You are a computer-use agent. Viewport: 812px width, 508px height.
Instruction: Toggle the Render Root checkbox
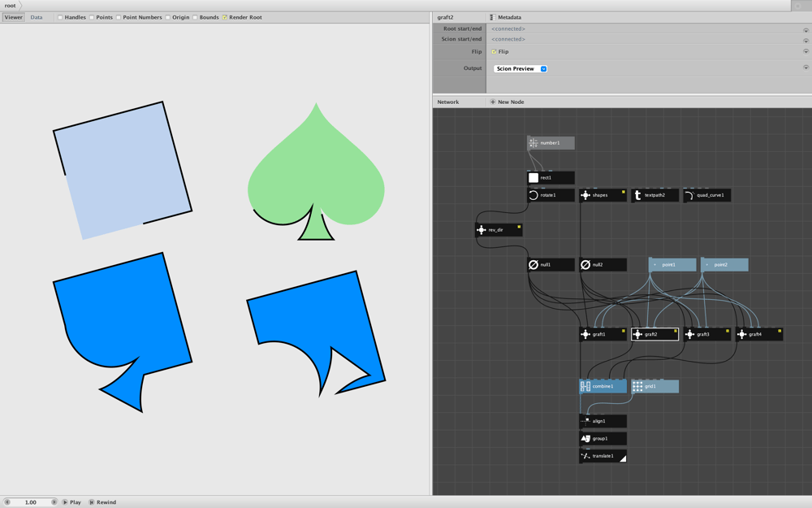point(225,18)
